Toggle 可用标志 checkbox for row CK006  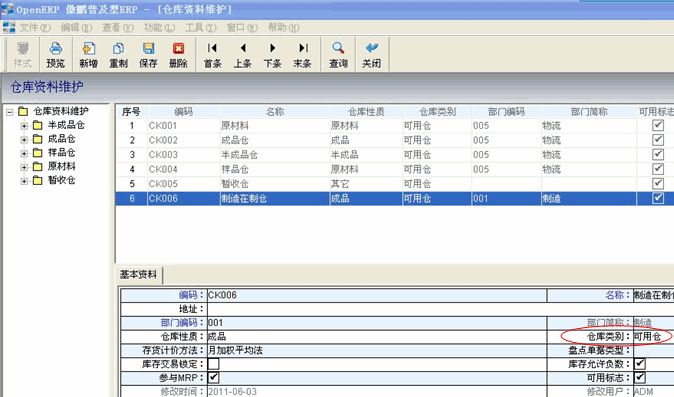[658, 198]
